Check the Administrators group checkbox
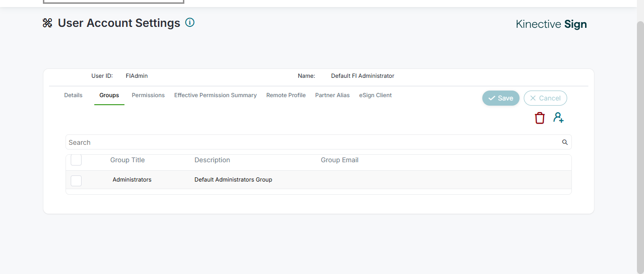This screenshot has width=644, height=274. pyautogui.click(x=76, y=181)
